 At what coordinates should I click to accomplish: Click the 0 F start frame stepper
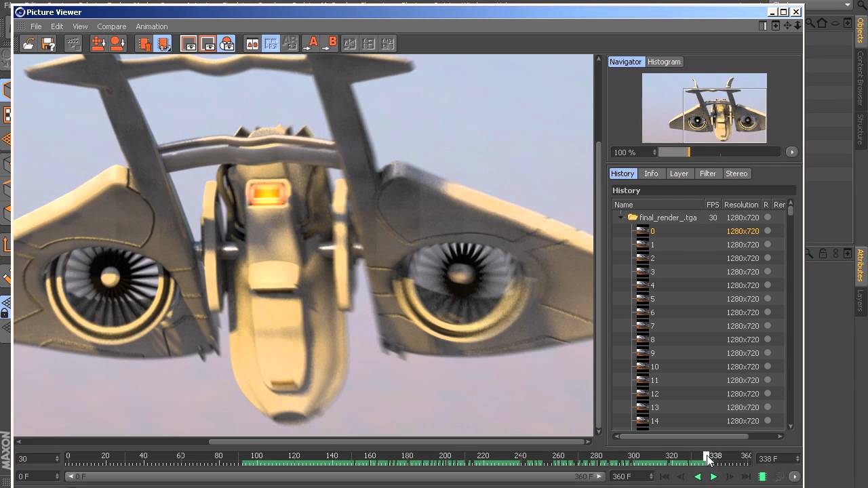(57, 476)
